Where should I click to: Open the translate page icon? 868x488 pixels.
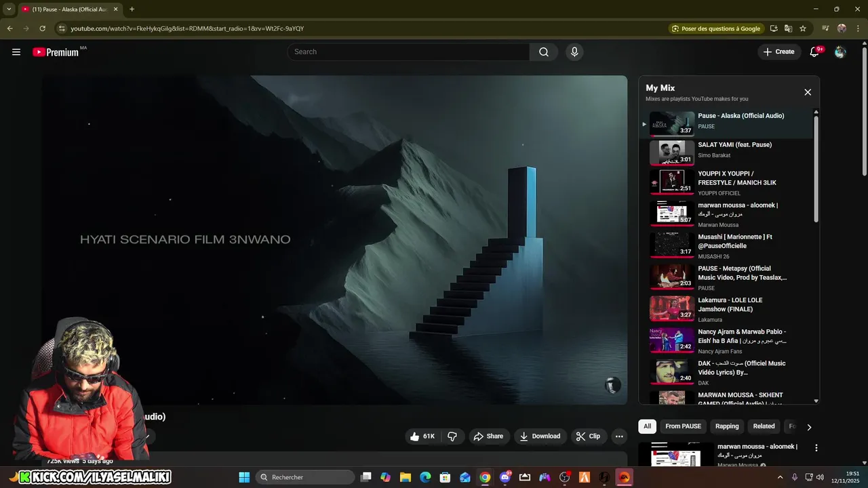tap(788, 28)
